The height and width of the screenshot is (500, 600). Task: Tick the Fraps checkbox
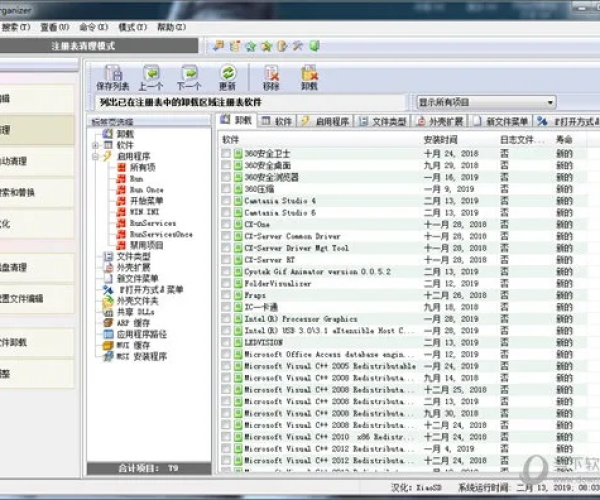tap(226, 295)
